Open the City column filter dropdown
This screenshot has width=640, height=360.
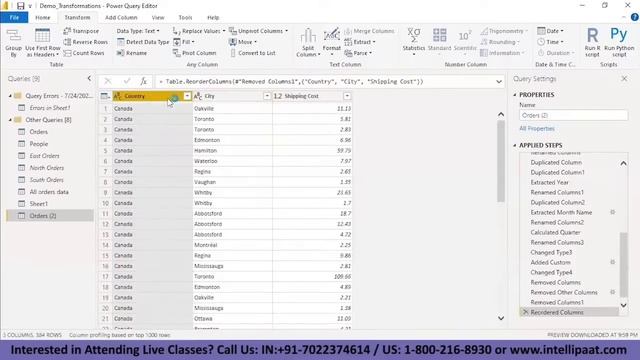point(267,96)
